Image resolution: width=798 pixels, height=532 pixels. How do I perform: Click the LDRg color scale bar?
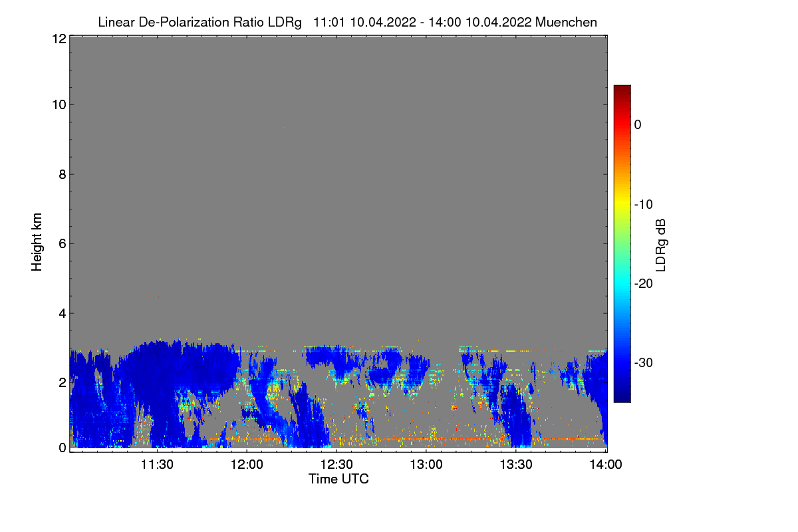622,243
